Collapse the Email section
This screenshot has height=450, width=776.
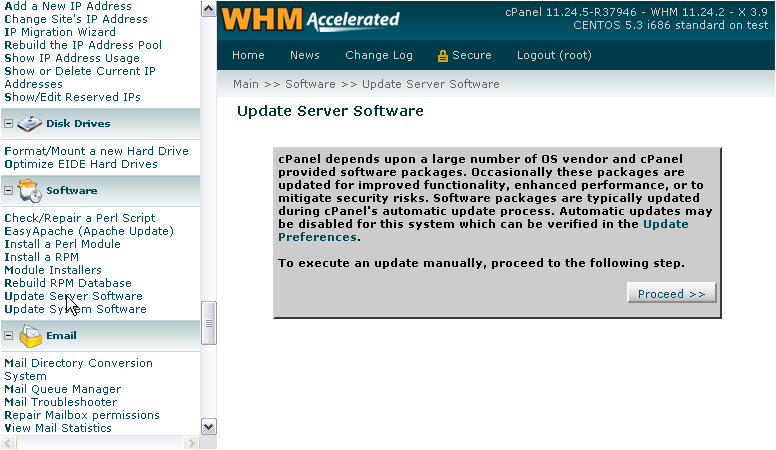coord(8,336)
